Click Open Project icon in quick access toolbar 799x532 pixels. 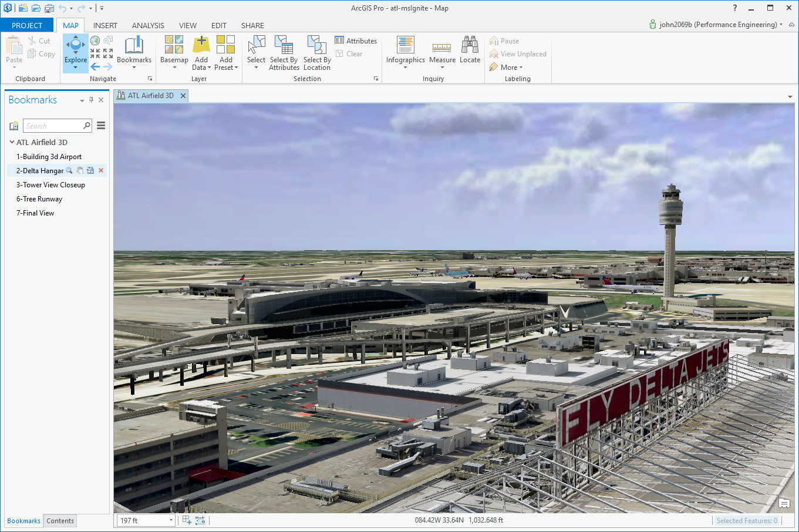point(36,8)
